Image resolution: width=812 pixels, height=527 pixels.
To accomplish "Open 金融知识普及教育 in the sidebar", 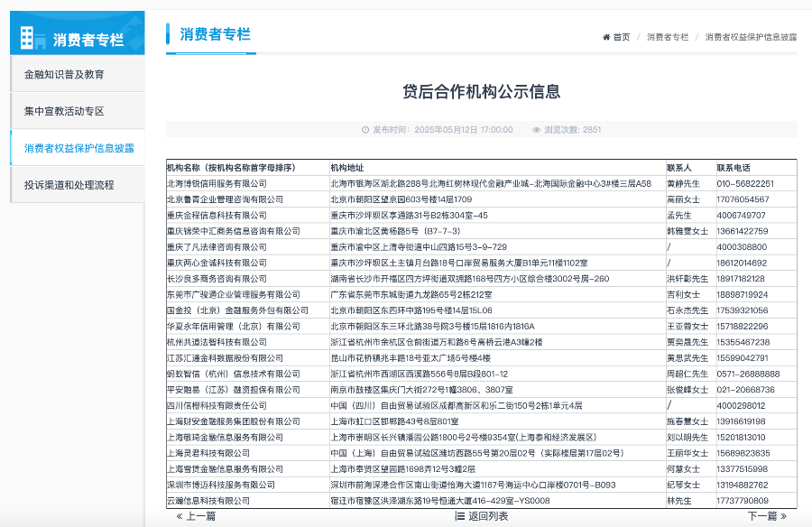I will tap(64, 74).
